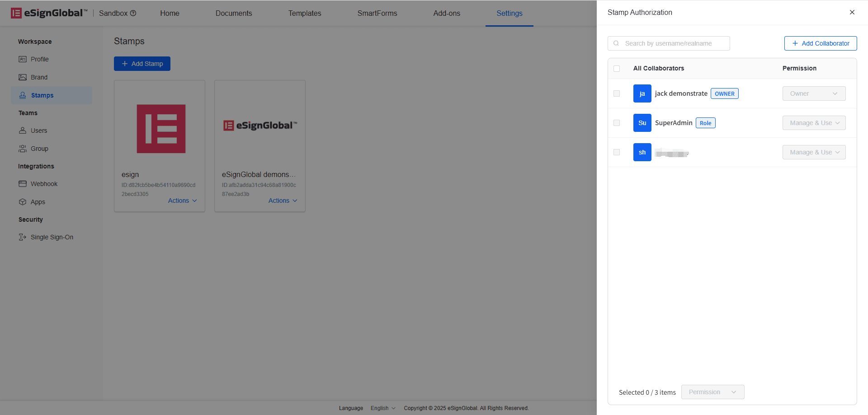
Task: Open Profile settings in sidebar
Action: [x=52, y=59]
